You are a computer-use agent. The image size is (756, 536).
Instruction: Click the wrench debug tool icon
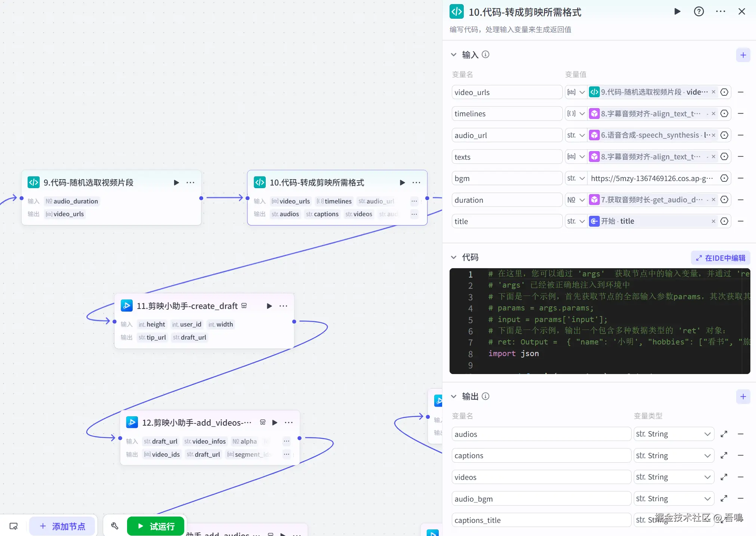pyautogui.click(x=115, y=526)
